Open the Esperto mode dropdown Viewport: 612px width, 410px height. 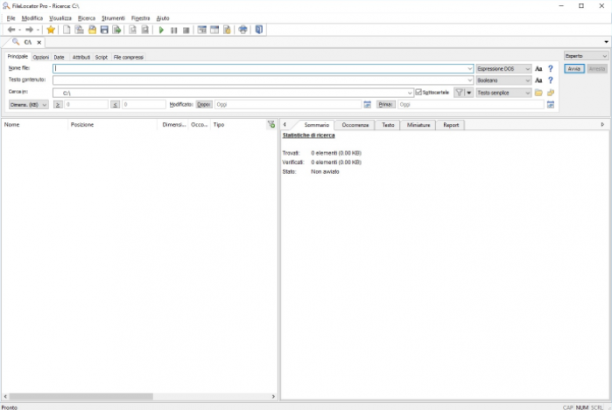tap(586, 56)
